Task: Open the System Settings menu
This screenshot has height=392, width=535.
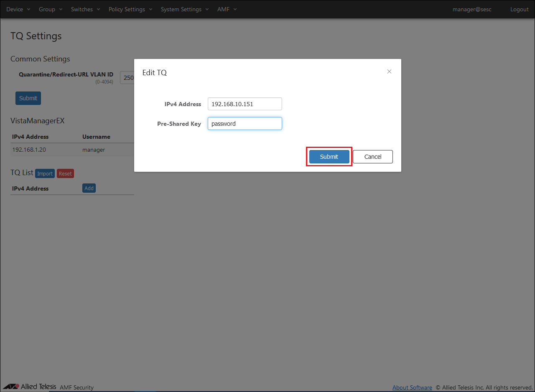Action: click(x=184, y=9)
